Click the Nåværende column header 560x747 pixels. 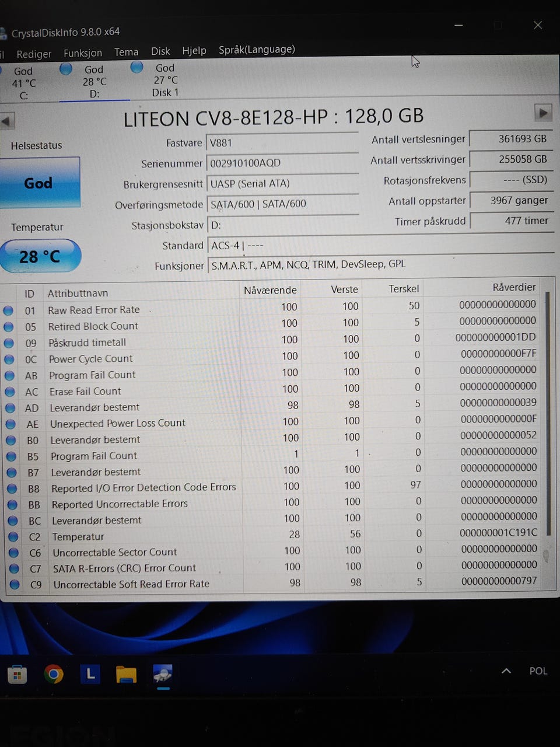click(270, 290)
